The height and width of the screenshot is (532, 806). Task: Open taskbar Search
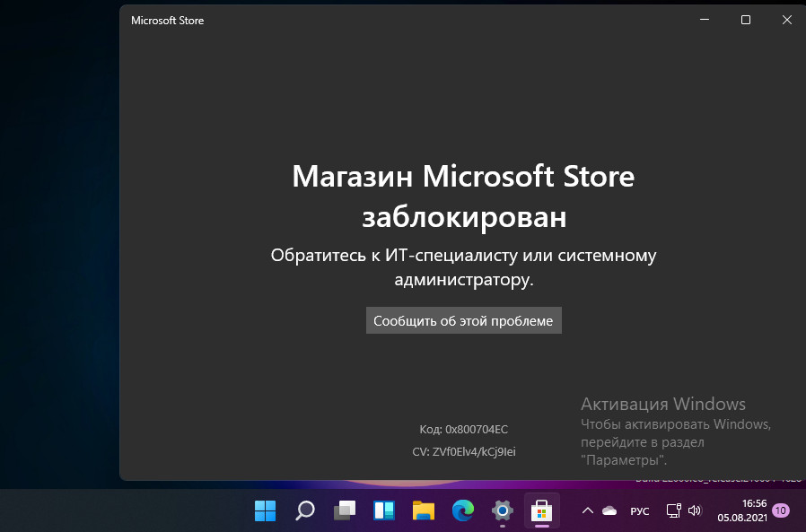[x=305, y=510]
